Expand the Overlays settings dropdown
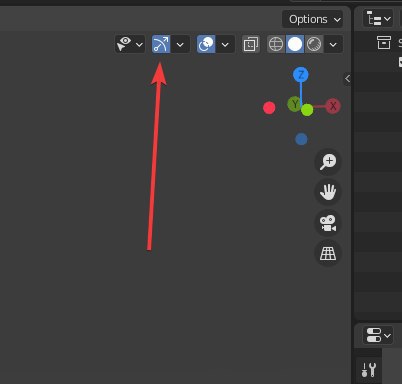402x384 pixels. pos(225,44)
